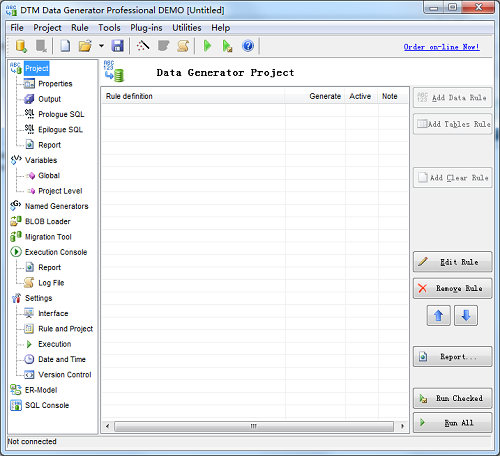Open the Named Generators tree item
The image size is (500, 456).
pyautogui.click(x=56, y=206)
